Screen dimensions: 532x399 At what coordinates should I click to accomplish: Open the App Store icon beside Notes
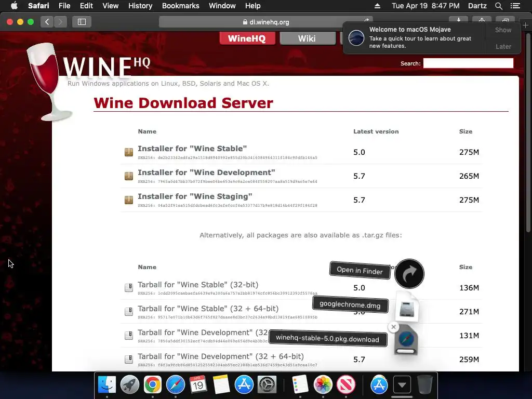[244, 385]
